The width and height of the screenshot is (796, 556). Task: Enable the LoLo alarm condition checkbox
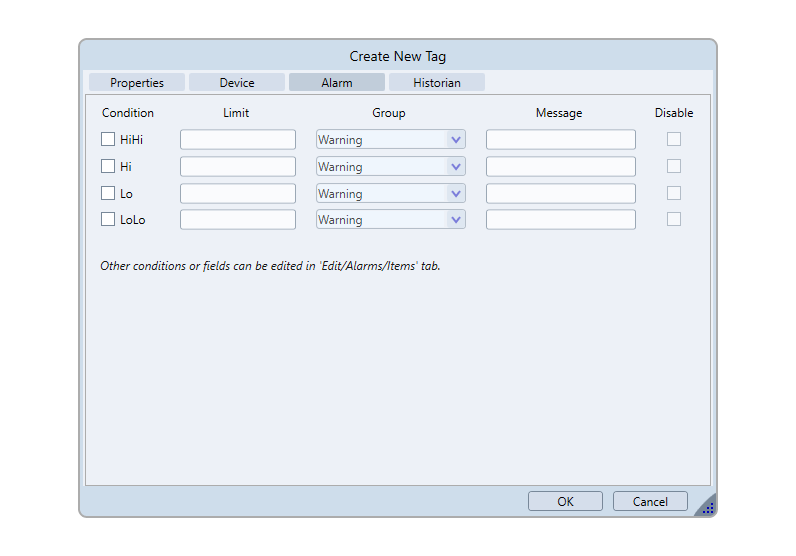108,220
